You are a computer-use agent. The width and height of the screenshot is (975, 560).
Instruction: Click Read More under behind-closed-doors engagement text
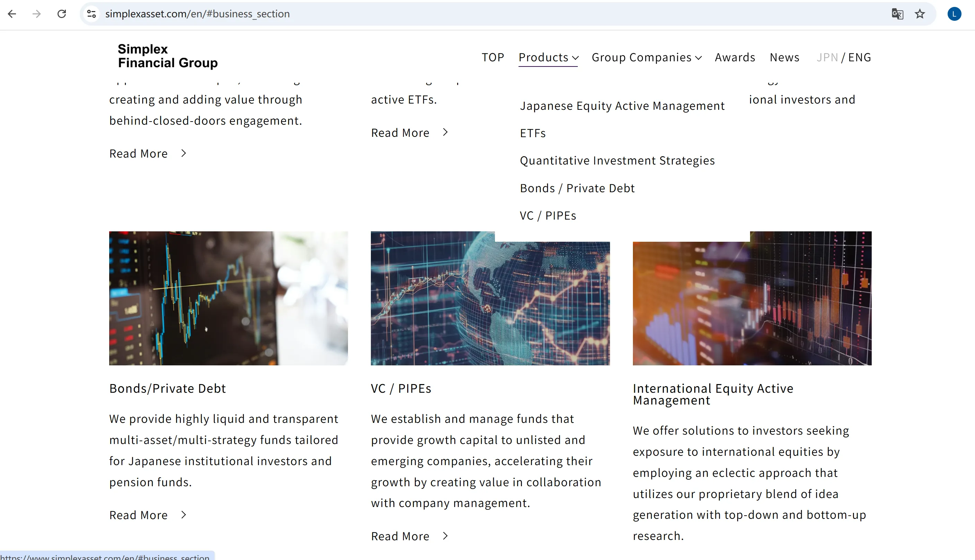click(x=148, y=153)
